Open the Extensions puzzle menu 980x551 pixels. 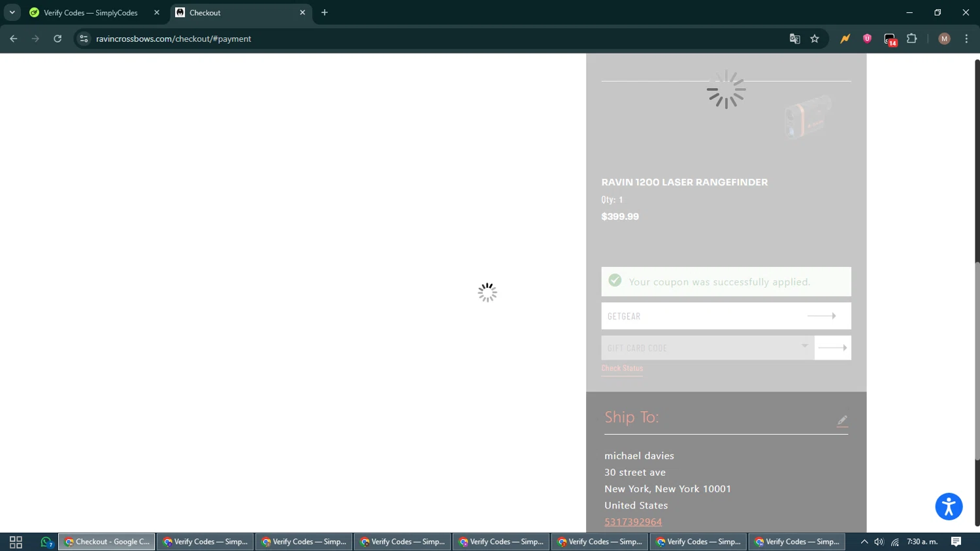click(x=912, y=39)
